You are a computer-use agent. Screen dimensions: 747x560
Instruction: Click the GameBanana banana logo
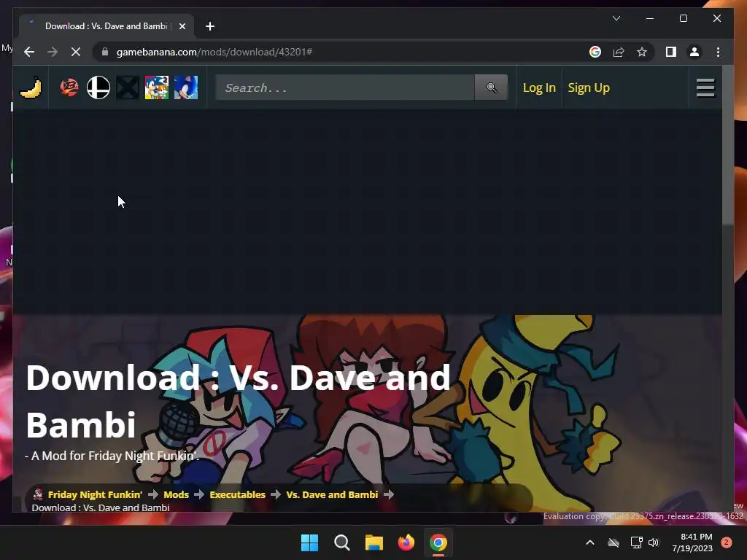tap(31, 87)
